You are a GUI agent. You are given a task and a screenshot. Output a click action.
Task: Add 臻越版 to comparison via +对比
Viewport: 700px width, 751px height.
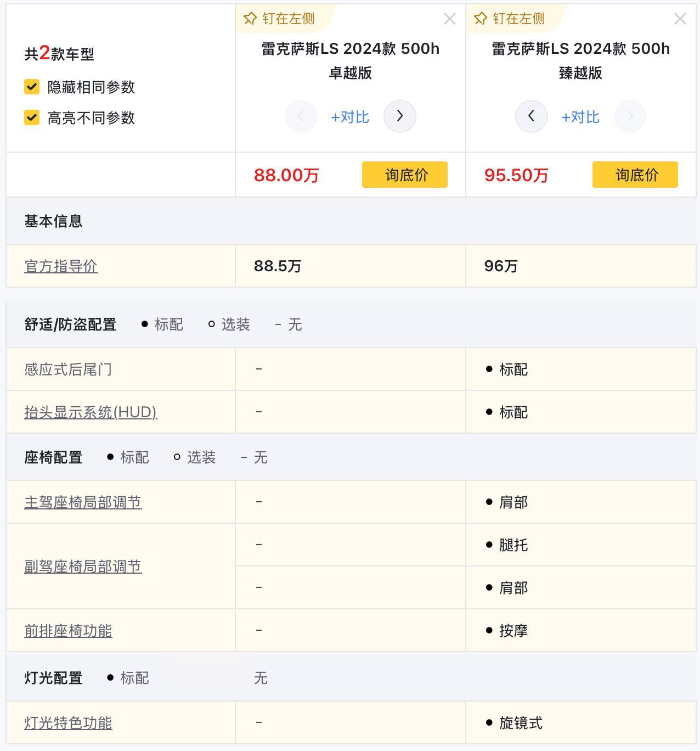pos(580,117)
